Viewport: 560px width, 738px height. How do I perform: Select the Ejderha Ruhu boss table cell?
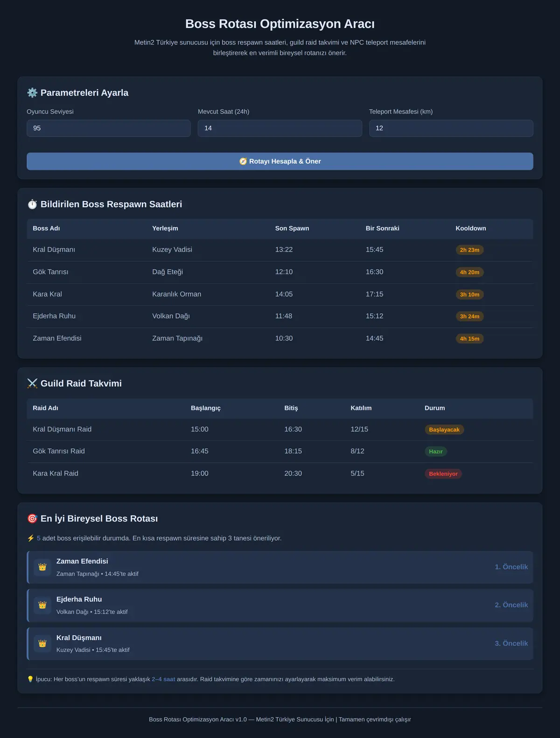click(54, 316)
